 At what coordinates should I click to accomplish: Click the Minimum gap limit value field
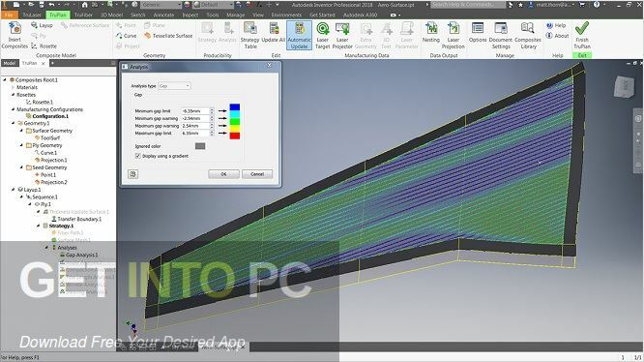tap(195, 111)
